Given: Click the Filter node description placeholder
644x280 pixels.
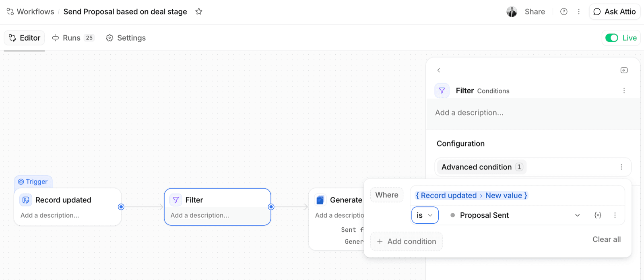Looking at the screenshot, I should tap(200, 215).
